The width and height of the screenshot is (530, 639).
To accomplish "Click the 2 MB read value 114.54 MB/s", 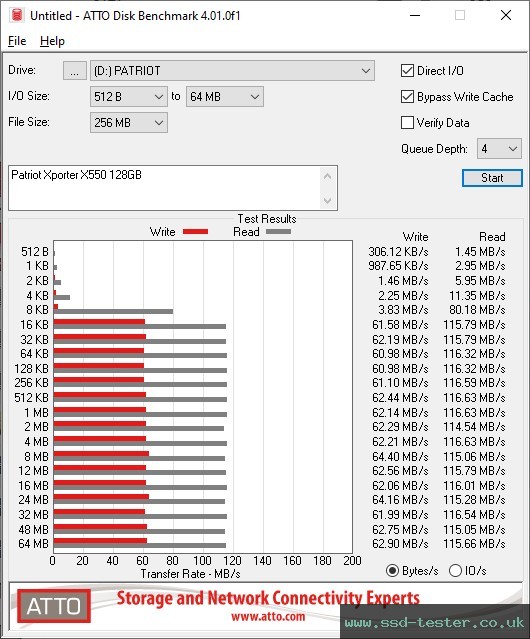I will point(474,427).
